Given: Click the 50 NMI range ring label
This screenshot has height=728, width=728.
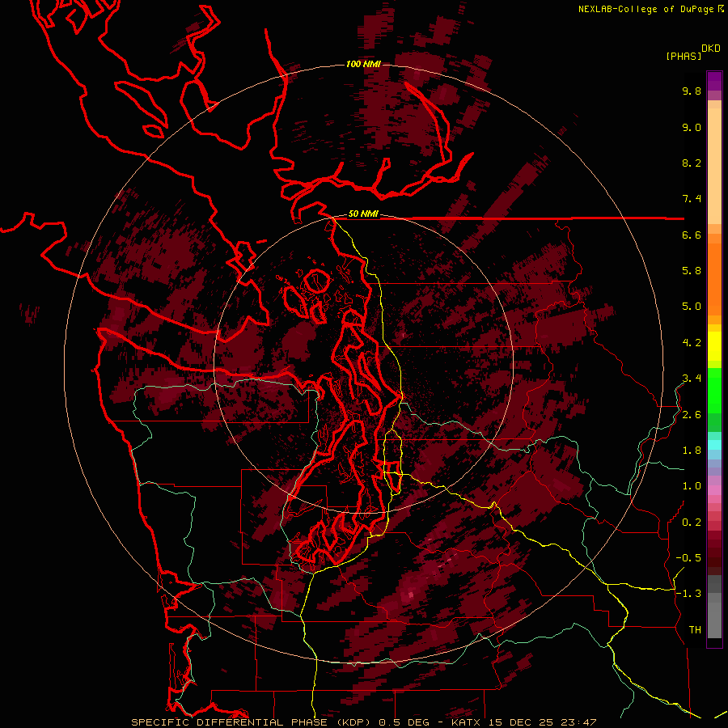Looking at the screenshot, I should [363, 214].
